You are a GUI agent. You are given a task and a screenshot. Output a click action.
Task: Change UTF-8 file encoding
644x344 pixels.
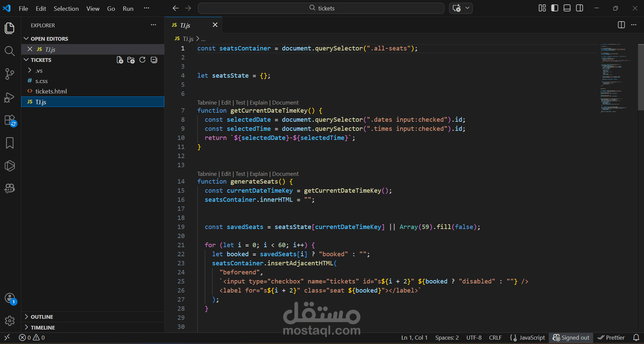click(474, 338)
